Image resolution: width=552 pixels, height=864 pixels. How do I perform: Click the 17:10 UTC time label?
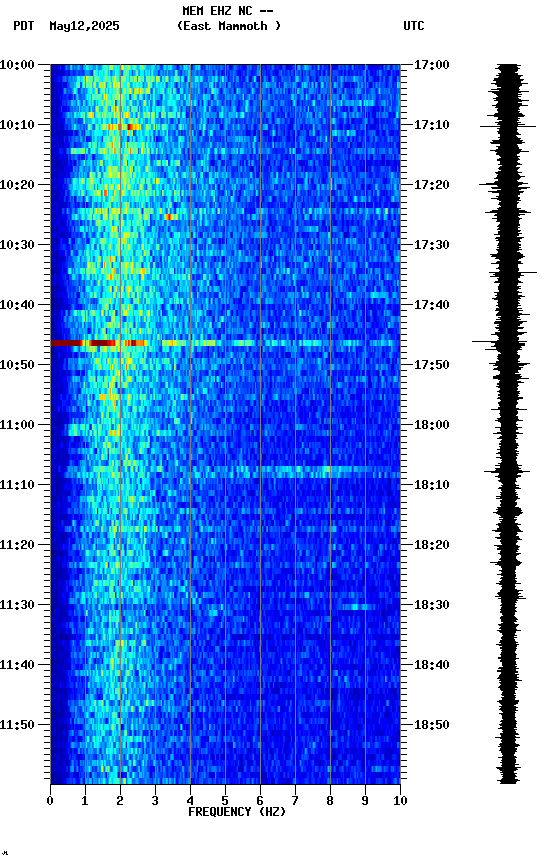(432, 125)
